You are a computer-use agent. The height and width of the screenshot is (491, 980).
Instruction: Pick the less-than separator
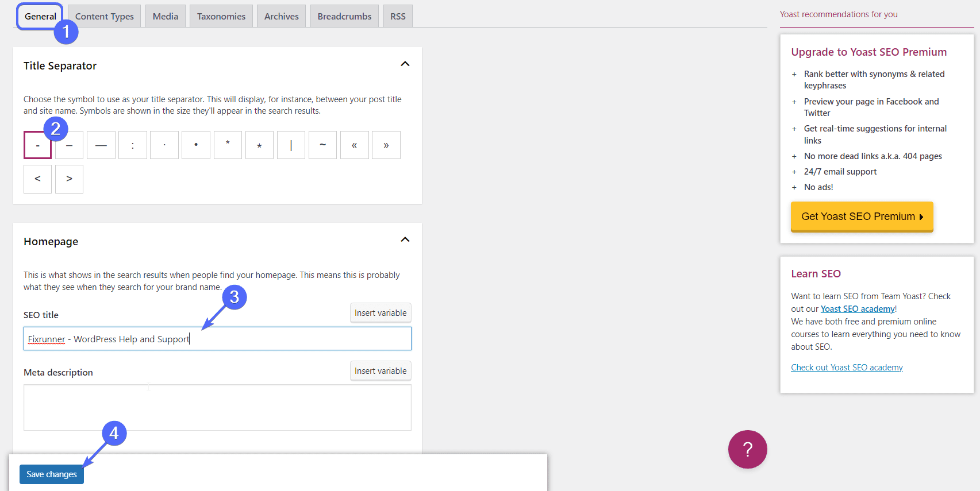38,179
